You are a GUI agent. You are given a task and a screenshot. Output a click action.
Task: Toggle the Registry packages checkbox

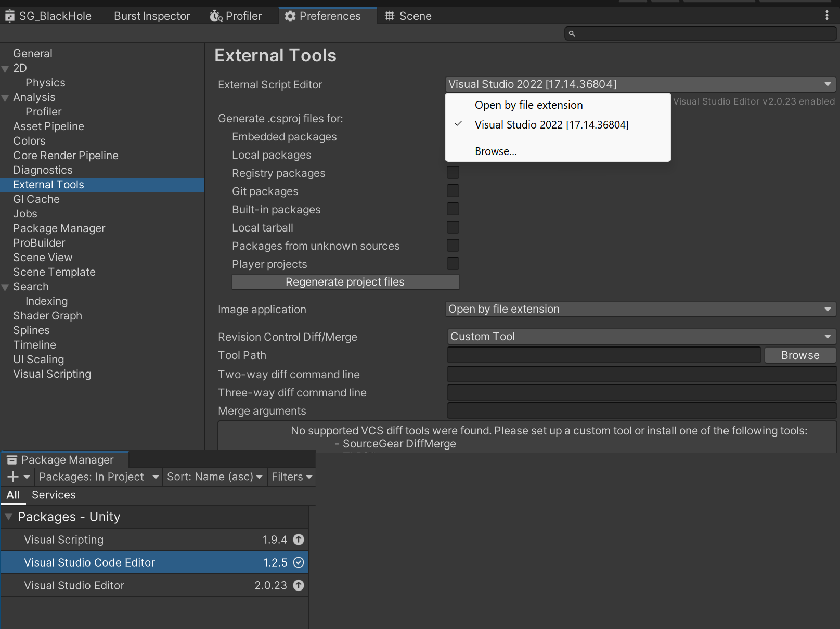click(x=453, y=173)
